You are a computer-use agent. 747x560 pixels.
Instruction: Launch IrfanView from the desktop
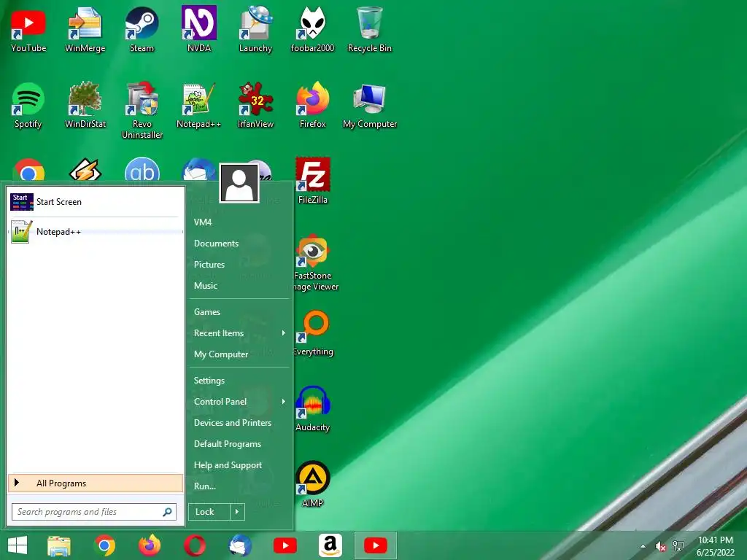coord(255,106)
